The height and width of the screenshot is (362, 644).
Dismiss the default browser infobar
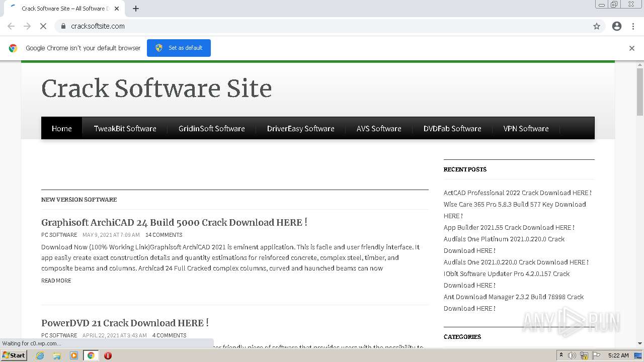(632, 48)
